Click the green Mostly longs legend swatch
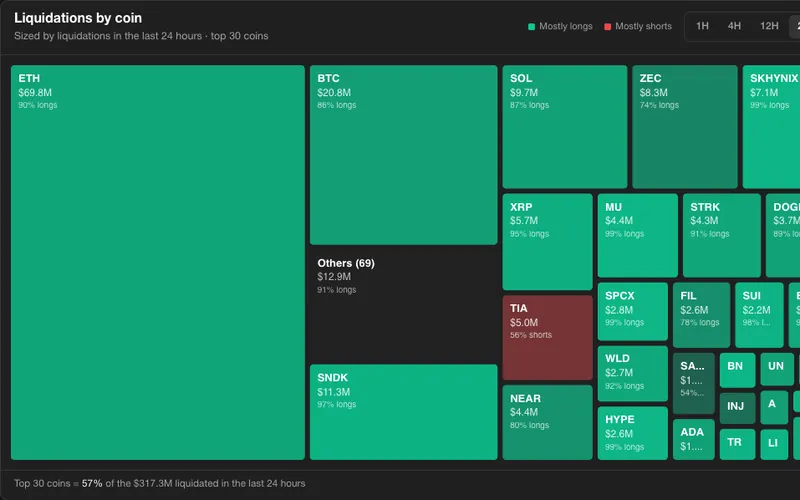 click(531, 27)
